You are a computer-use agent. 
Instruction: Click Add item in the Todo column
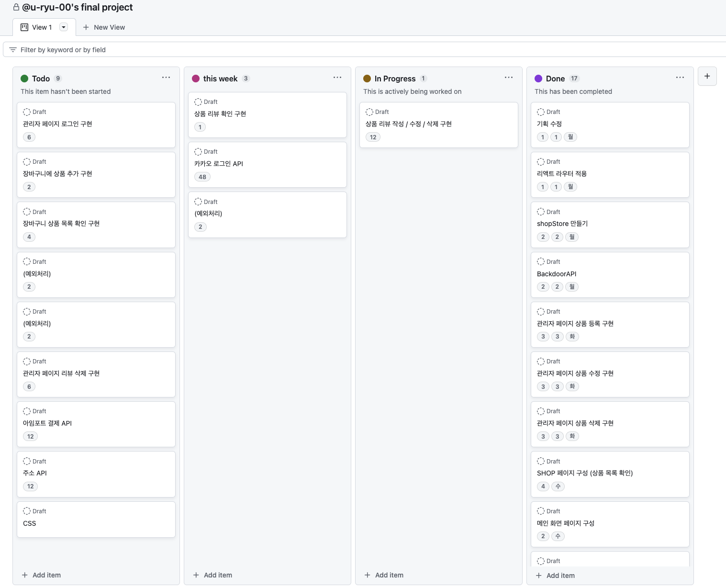click(42, 575)
